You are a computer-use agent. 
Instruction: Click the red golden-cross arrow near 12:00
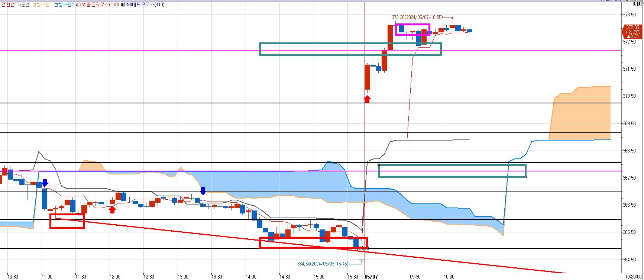click(113, 210)
